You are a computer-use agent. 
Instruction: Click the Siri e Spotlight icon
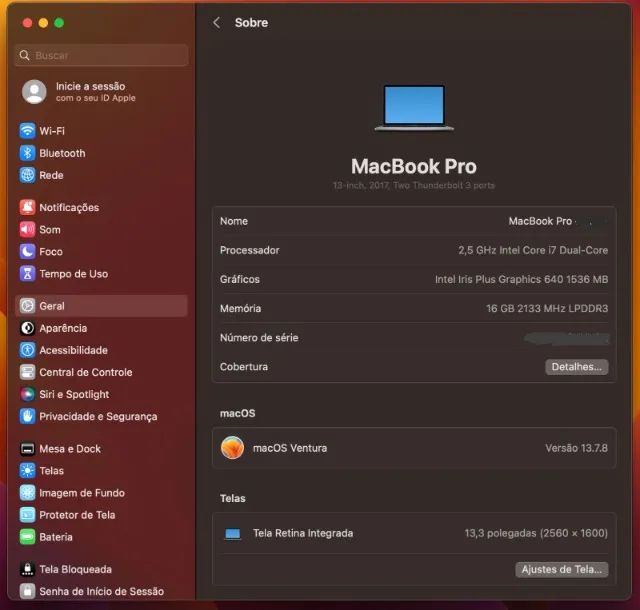click(27, 394)
